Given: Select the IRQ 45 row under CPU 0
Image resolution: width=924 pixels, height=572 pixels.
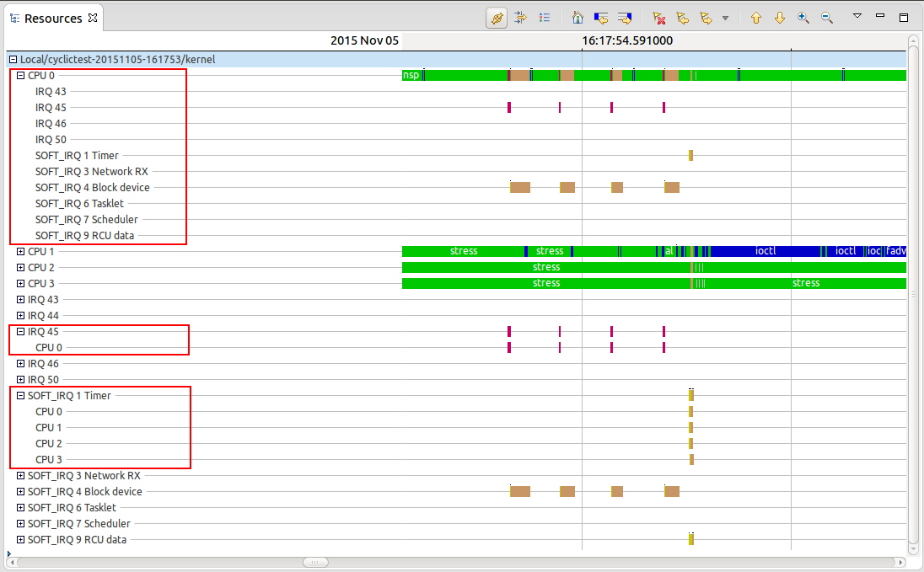Looking at the screenshot, I should click(51, 107).
